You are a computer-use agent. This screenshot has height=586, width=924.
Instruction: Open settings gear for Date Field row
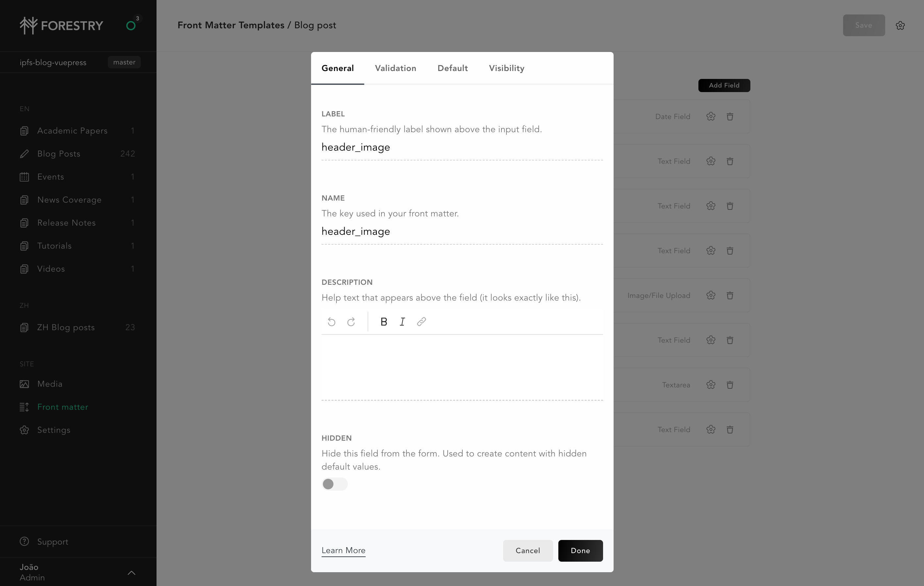pyautogui.click(x=710, y=117)
